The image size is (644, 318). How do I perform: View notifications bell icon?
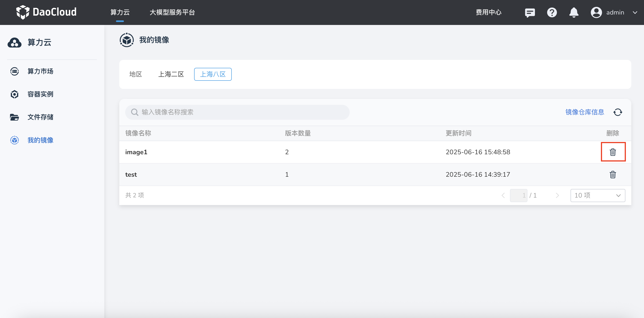tap(574, 12)
